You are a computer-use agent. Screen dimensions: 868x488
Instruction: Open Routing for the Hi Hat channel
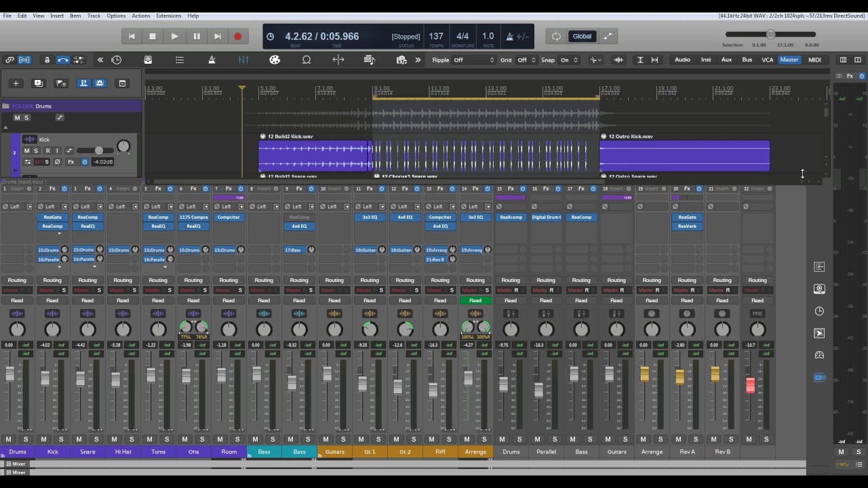click(x=123, y=280)
